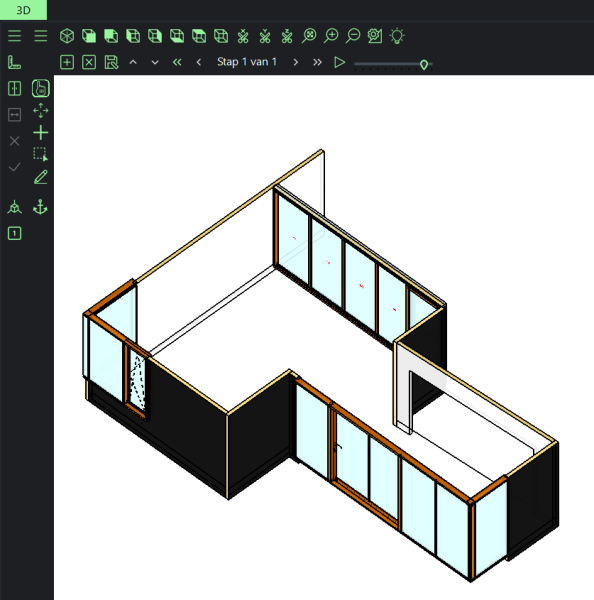The image size is (594, 600).
Task: Open the view settings gear icon
Action: (375, 36)
